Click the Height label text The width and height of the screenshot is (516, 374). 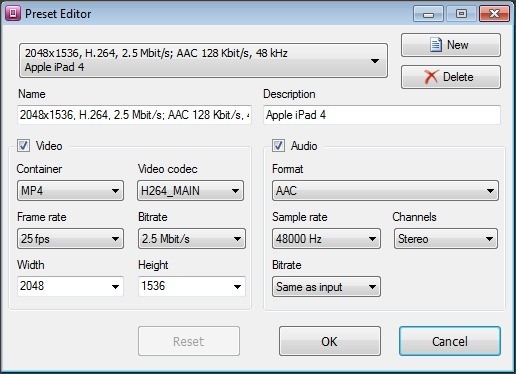pos(153,265)
